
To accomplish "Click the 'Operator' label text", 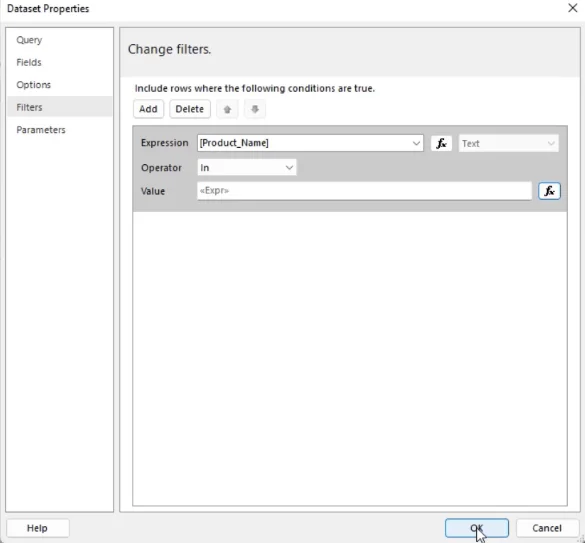I will pos(161,168).
